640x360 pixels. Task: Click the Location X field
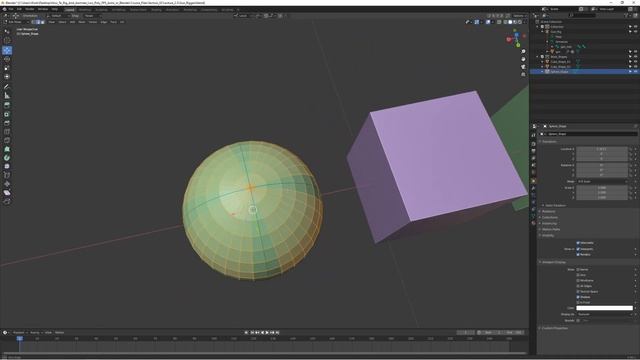point(602,149)
